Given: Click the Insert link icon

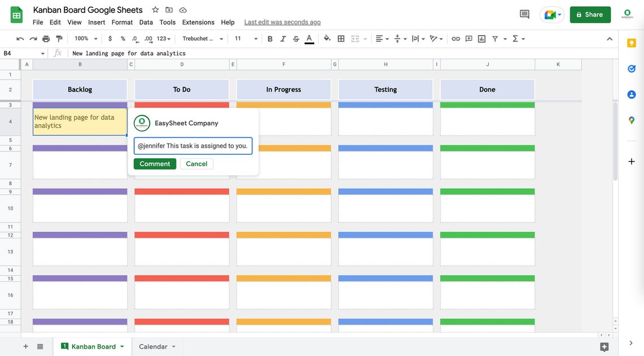Looking at the screenshot, I should 455,38.
